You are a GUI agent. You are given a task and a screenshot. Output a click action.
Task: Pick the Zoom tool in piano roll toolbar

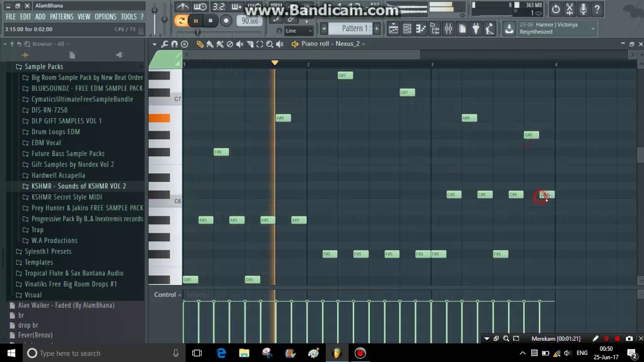click(x=270, y=44)
